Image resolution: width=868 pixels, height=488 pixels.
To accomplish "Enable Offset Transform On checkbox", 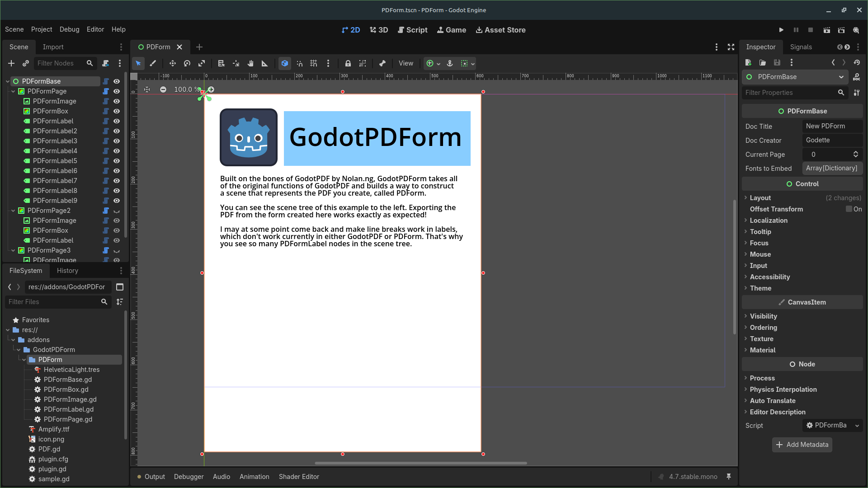I will pyautogui.click(x=849, y=209).
